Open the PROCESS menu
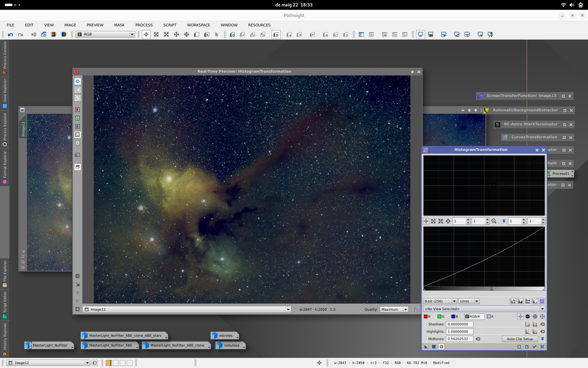The height and width of the screenshot is (368, 588). click(x=144, y=25)
